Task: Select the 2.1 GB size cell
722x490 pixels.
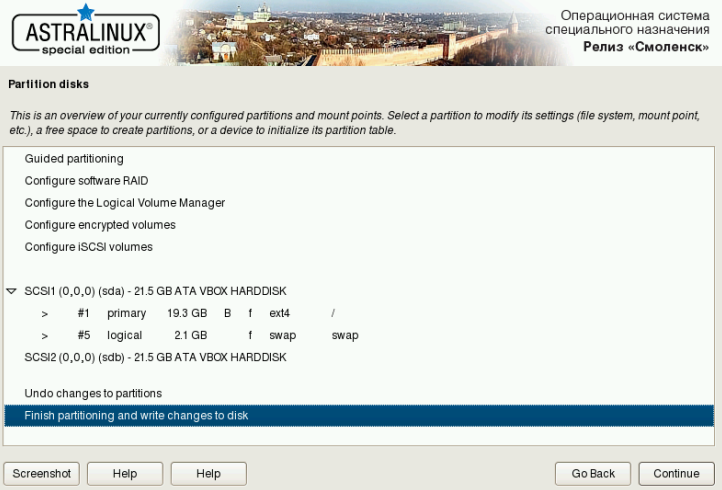Action: [x=191, y=335]
